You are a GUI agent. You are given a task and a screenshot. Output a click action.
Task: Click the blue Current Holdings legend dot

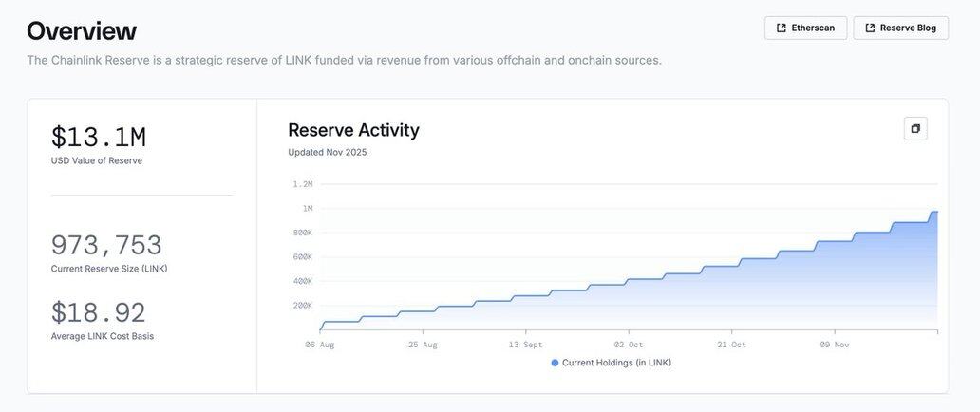[x=555, y=363]
